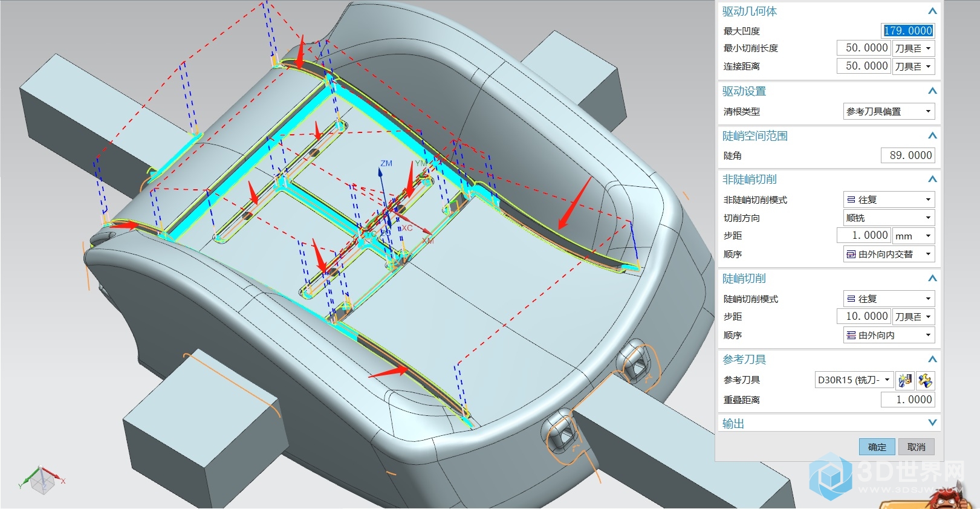Open the 连接距离 unit dropdown

(913, 66)
